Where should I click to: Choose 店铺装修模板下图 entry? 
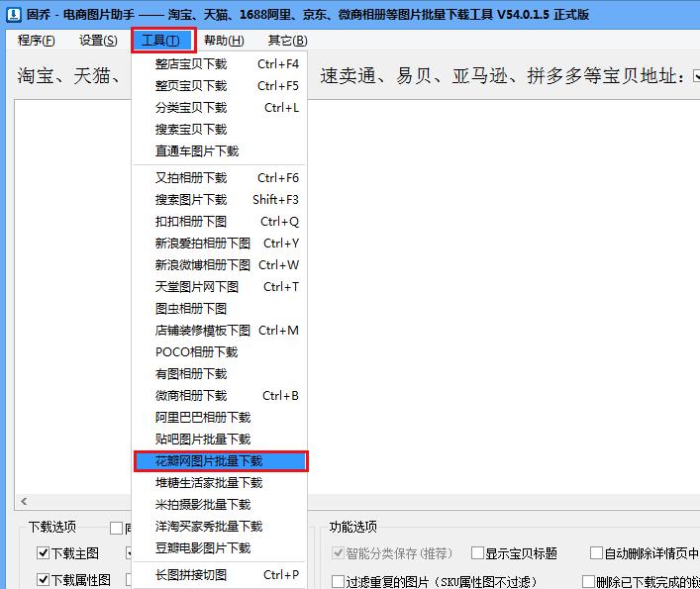pos(220,331)
